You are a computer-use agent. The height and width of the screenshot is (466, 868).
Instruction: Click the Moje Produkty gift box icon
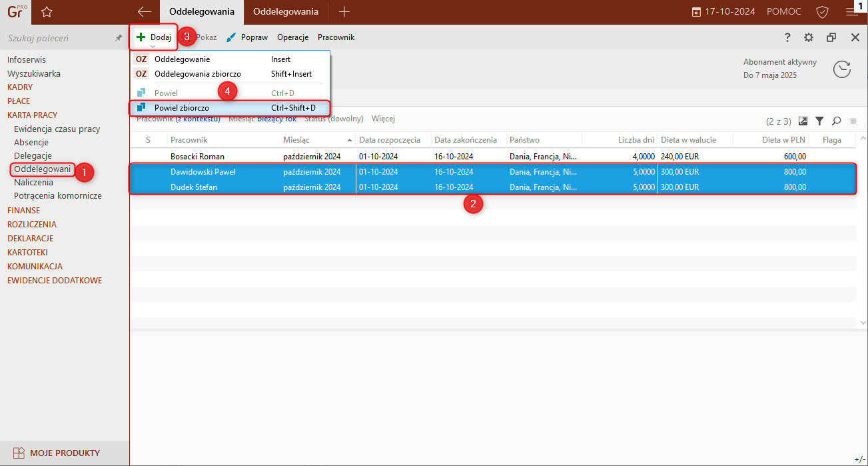coord(19,453)
